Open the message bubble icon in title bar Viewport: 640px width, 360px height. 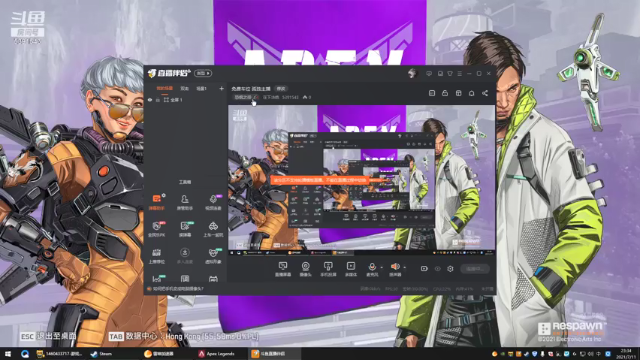[x=429, y=73]
